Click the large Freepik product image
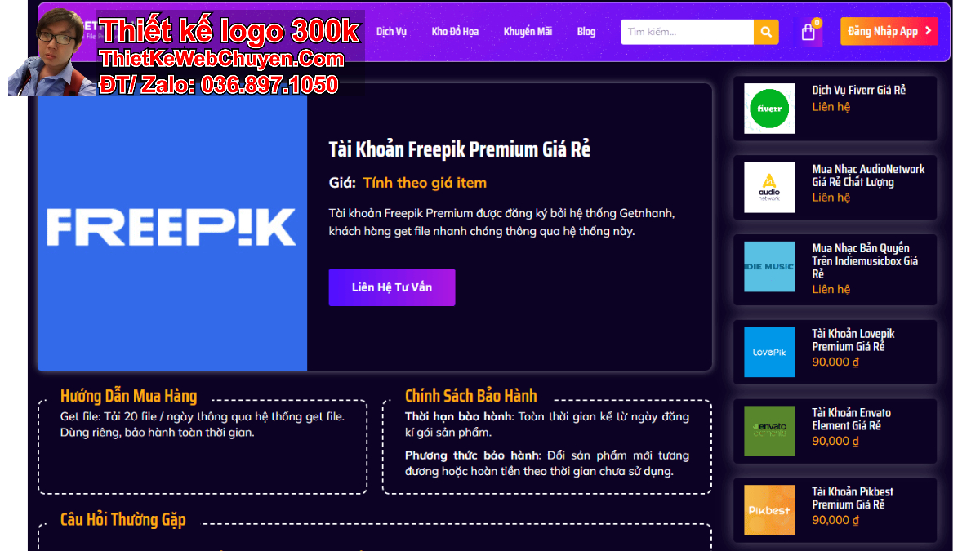The image size is (980, 551). click(172, 227)
